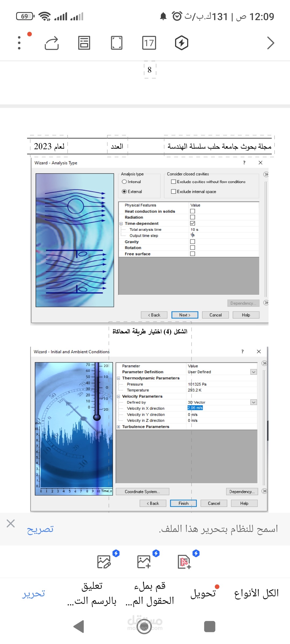The width and height of the screenshot is (290, 644).
Task: Expand Turbulence Parameters node
Action: click(x=118, y=427)
